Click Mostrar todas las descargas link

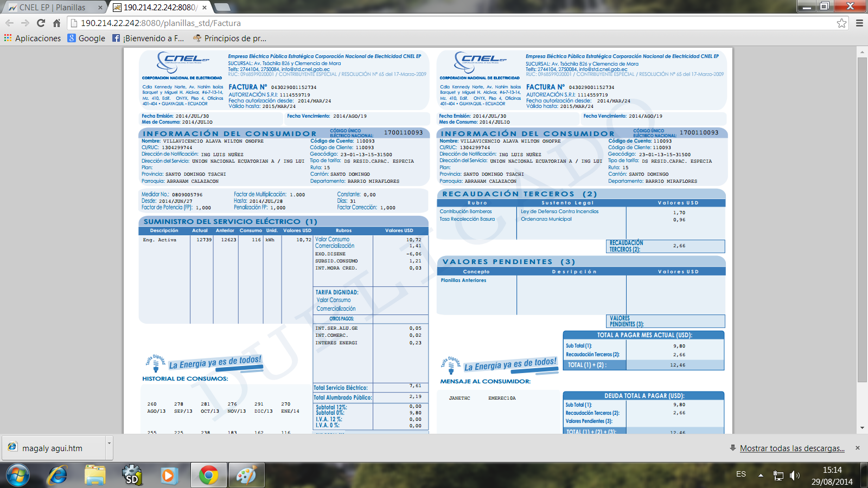tap(792, 448)
